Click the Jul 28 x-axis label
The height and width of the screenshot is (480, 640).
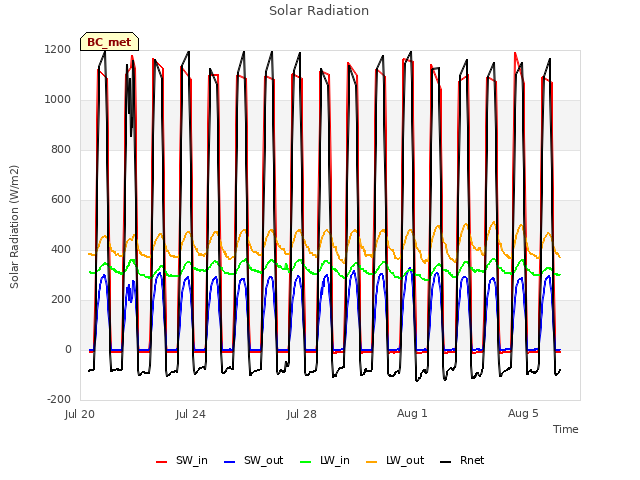point(302,414)
